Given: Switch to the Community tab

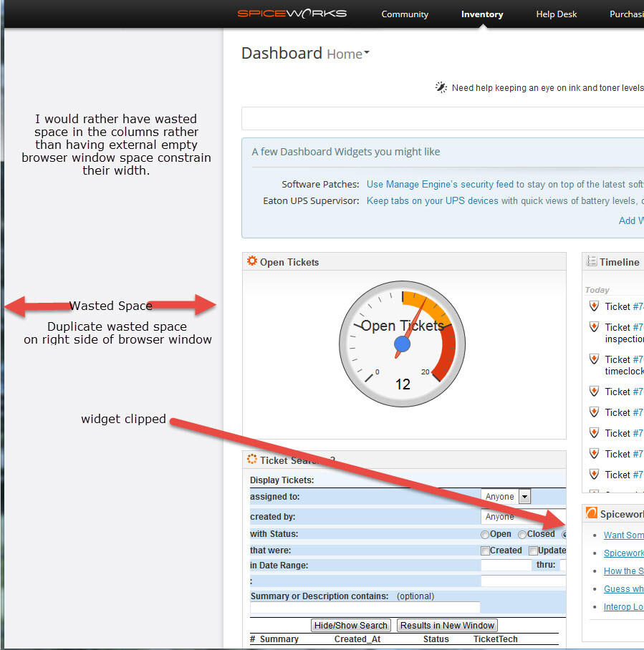Looking at the screenshot, I should pyautogui.click(x=405, y=14).
